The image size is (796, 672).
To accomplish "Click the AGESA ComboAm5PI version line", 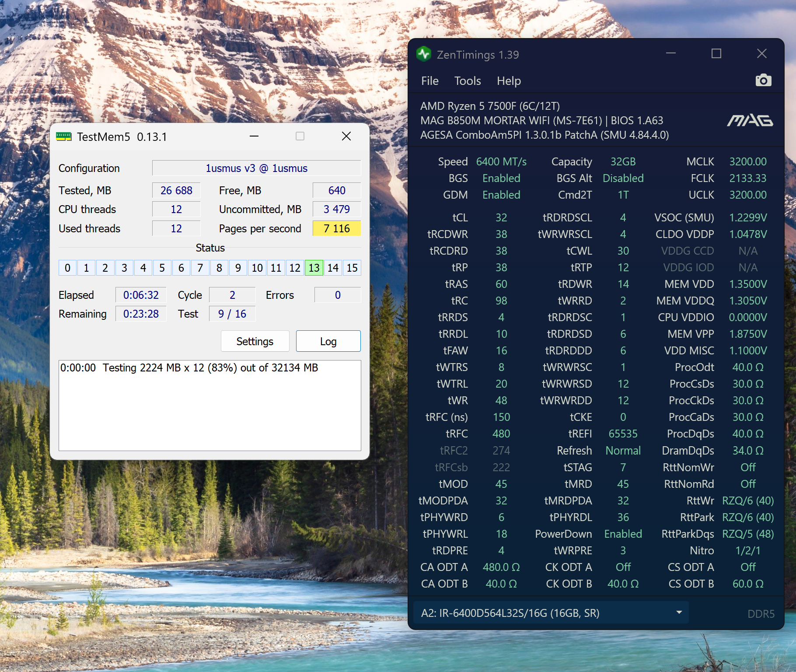I will point(545,135).
